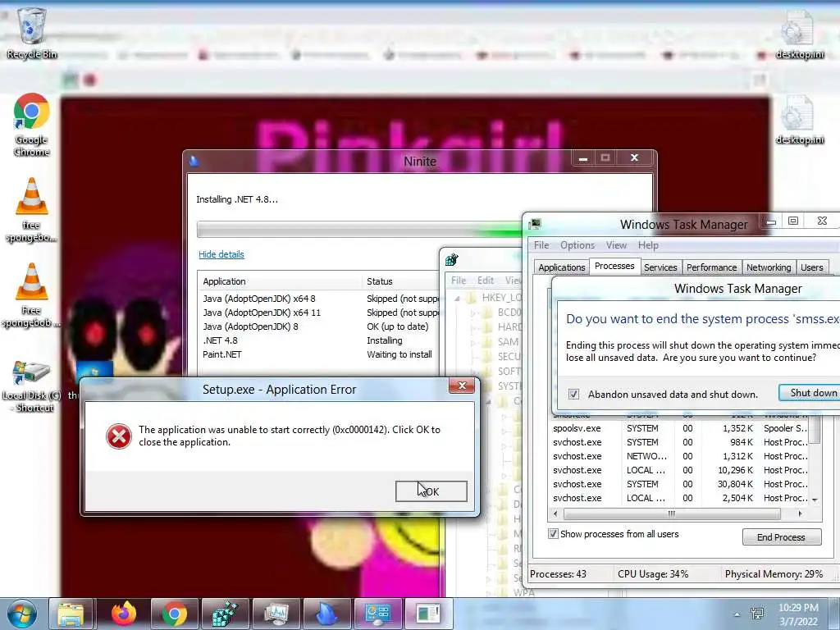Click the Status column header in Ninite
Image resolution: width=840 pixels, height=630 pixels.
tap(400, 281)
